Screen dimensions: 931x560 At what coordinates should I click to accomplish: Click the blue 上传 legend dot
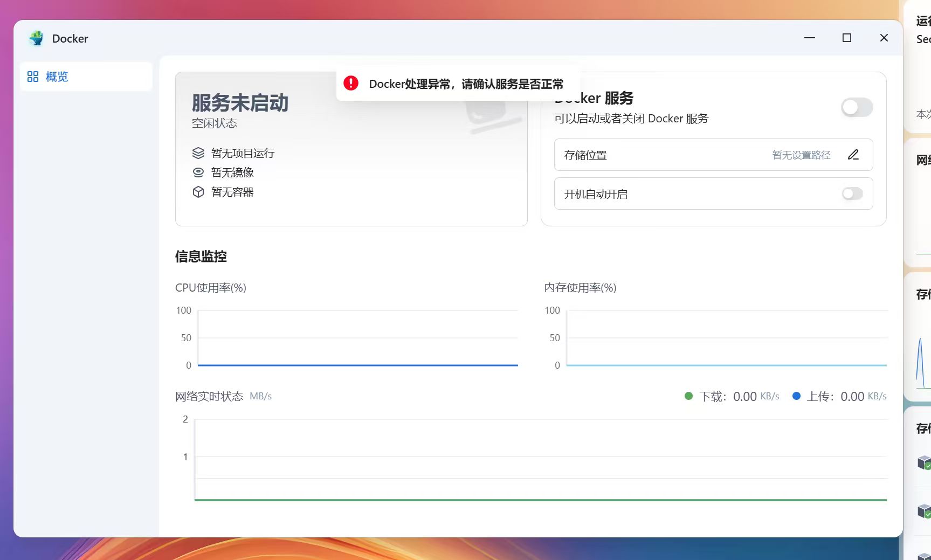pos(796,396)
